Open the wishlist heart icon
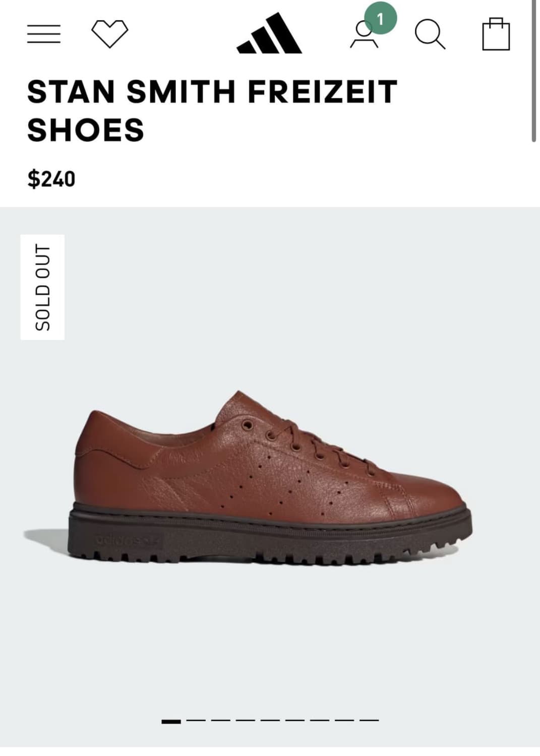The image size is (540, 756). 109,34
